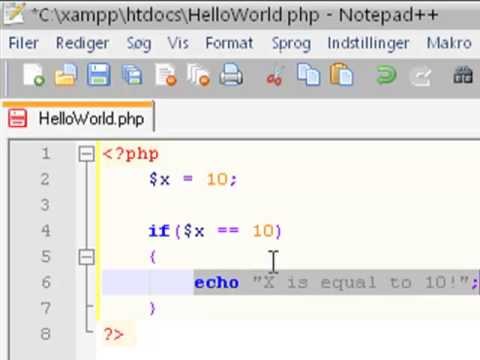Screen dimensions: 480x360
Task: Open the Format menu
Action: 229,43
